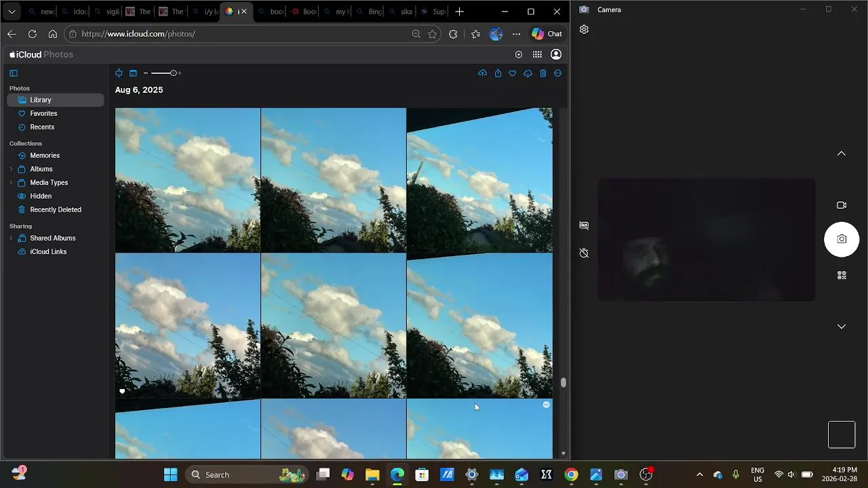Refresh the iCloud page
868x488 pixels.
point(32,34)
